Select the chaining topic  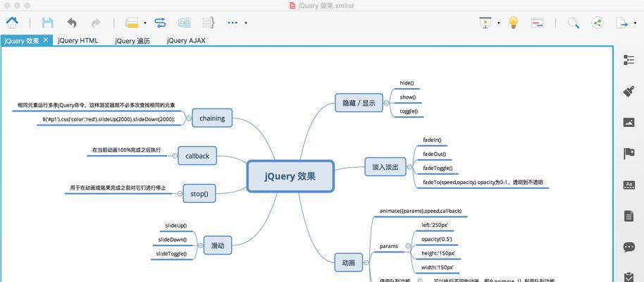point(212,118)
